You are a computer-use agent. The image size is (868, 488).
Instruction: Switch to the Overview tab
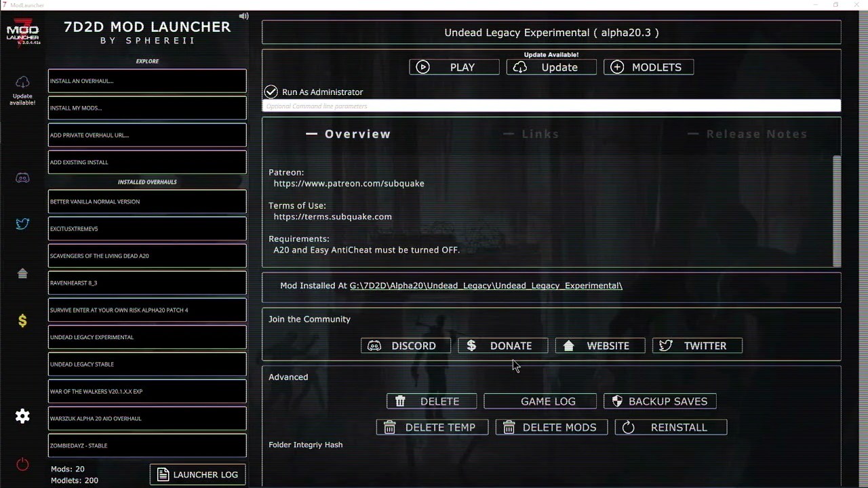[x=349, y=134]
